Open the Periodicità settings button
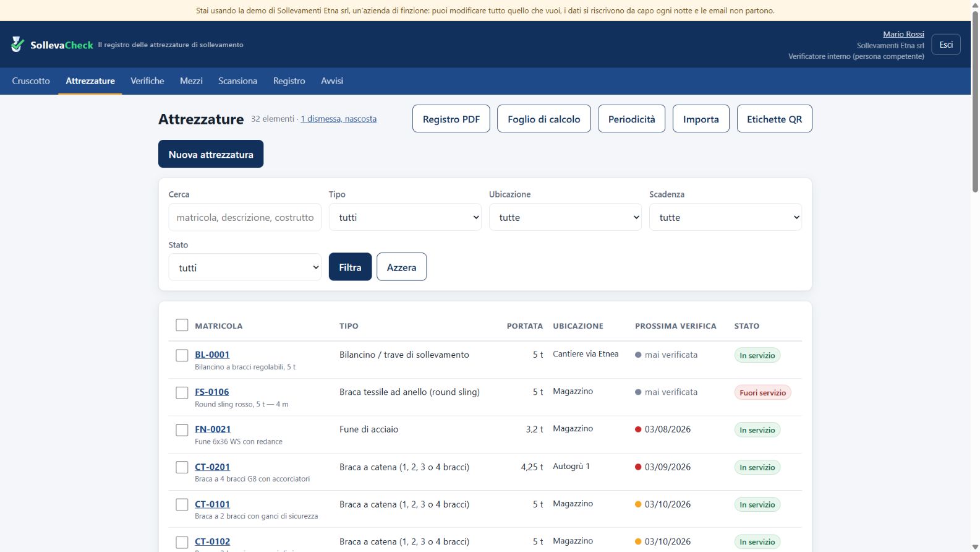Image resolution: width=980 pixels, height=552 pixels. tap(632, 119)
